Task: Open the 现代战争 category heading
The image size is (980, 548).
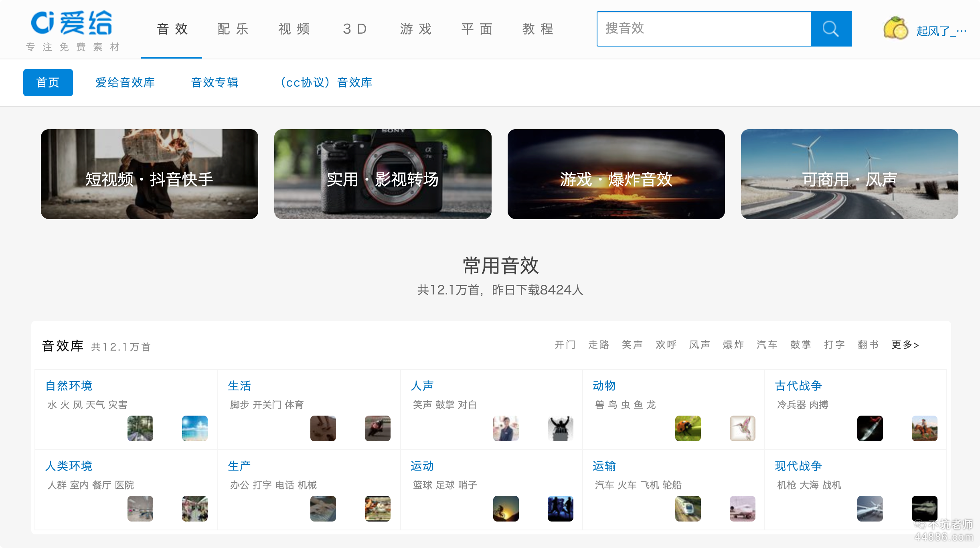Action: 798,466
